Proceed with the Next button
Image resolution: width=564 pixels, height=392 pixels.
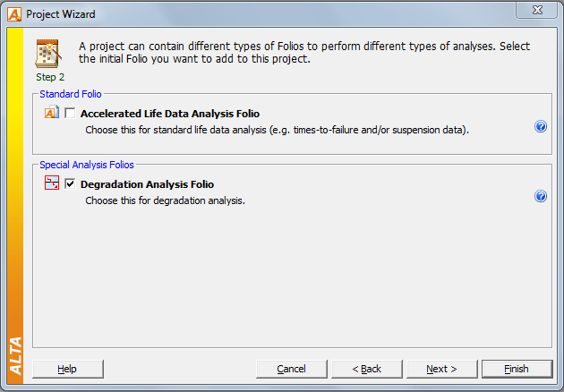(x=442, y=369)
